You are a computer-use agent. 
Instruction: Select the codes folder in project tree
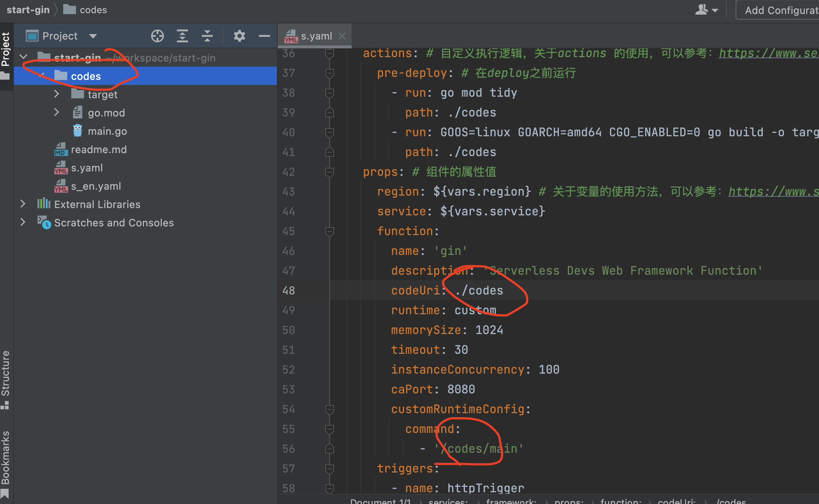click(145, 76)
